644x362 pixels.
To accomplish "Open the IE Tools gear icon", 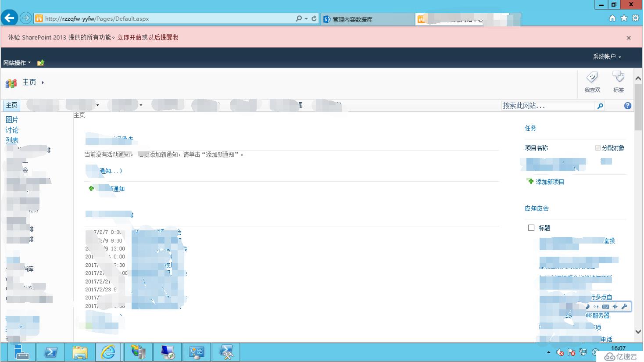I will tap(636, 18).
